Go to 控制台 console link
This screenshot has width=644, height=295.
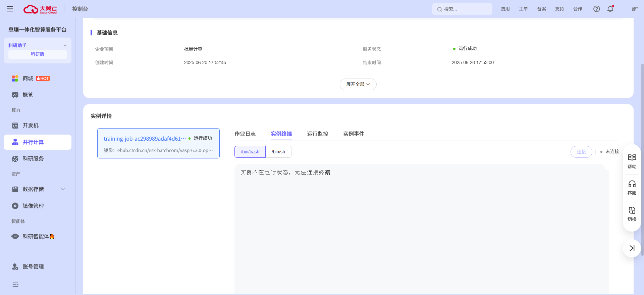tap(80, 9)
